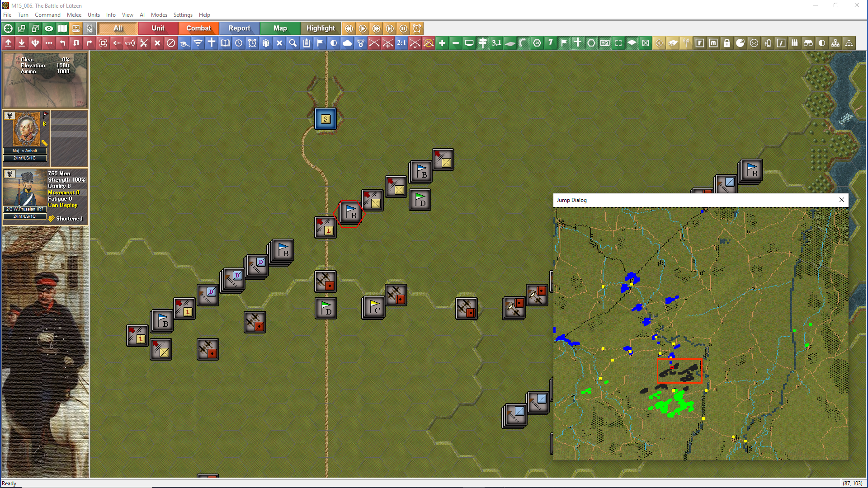Click the binoculars visibility icon
Image resolution: width=868 pixels, height=488 pixels.
808,43
